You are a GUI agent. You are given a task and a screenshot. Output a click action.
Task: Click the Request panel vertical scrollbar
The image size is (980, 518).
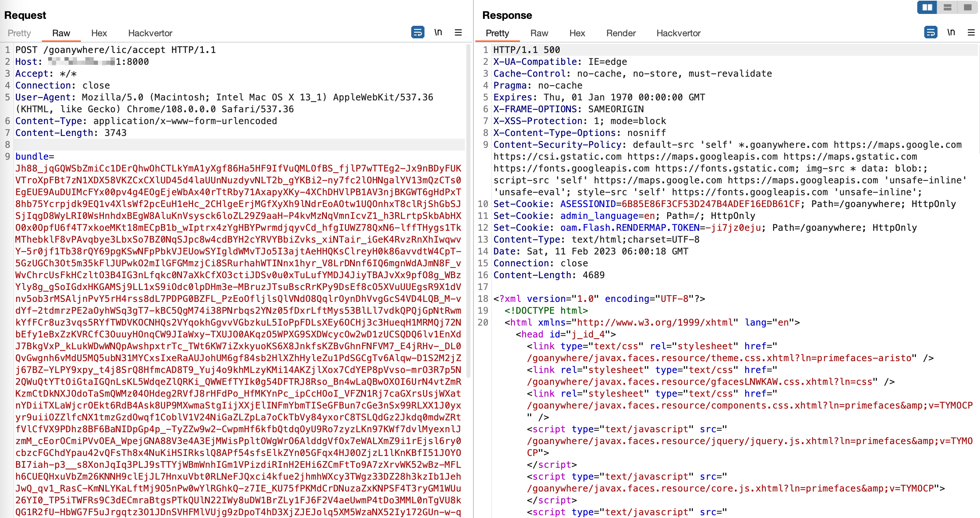tap(468, 210)
